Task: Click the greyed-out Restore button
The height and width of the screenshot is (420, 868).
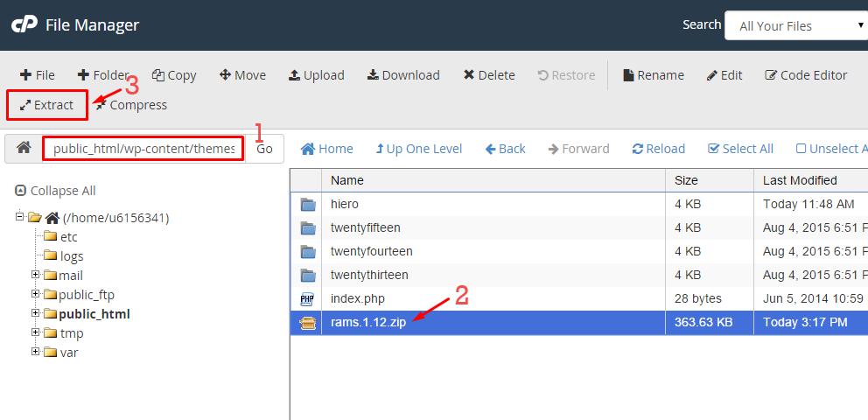Action: click(x=566, y=75)
